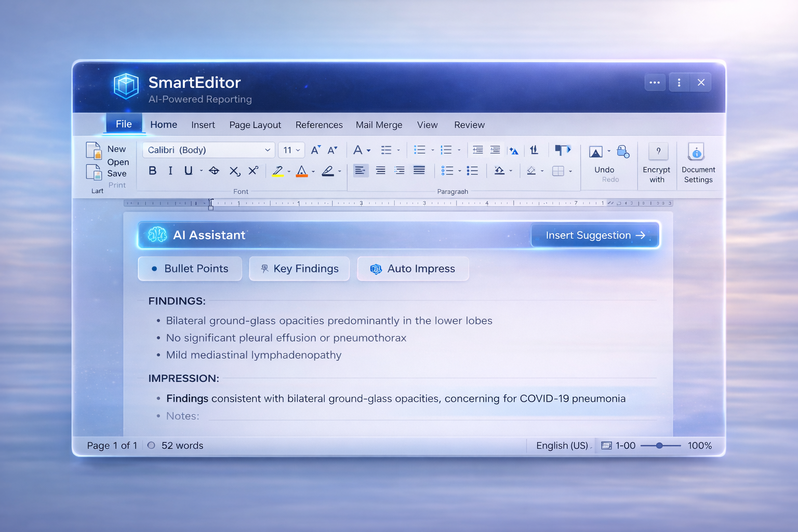Select the Text Highlight Color icon
Image resolution: width=798 pixels, height=532 pixels.
click(277, 170)
